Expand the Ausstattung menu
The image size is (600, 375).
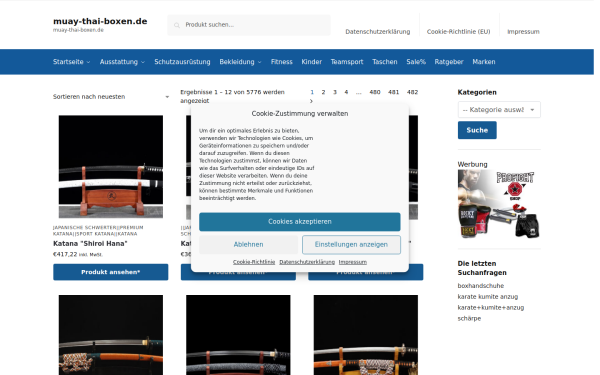pyautogui.click(x=122, y=62)
